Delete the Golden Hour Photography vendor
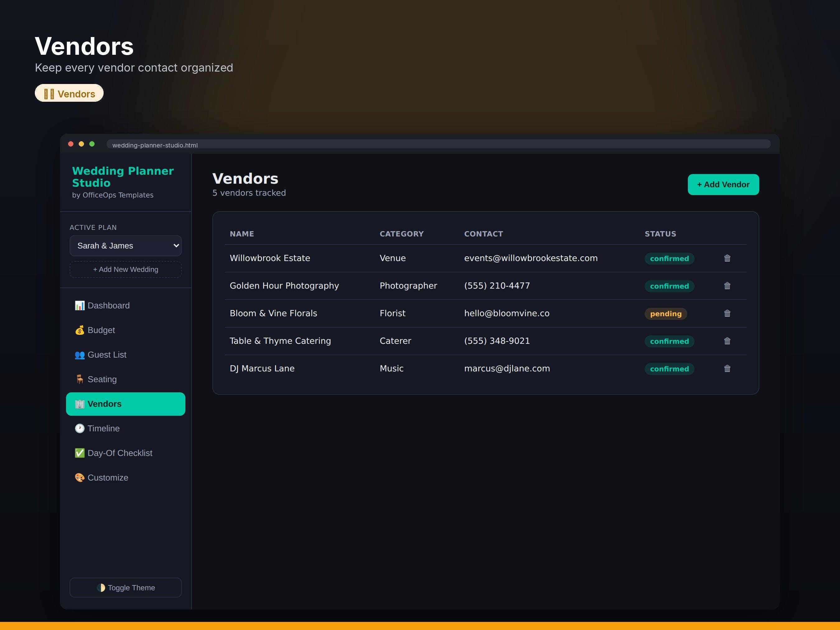840x630 pixels. 727,286
